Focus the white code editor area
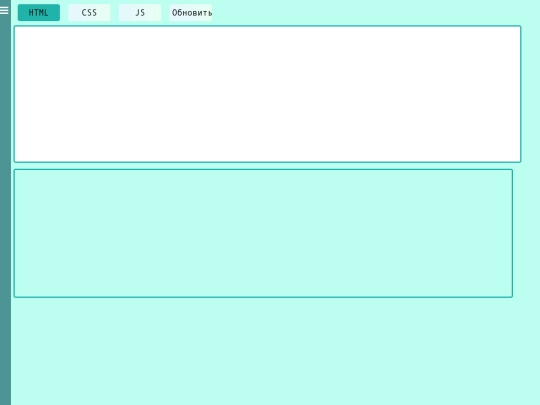Screen dimensions: 540x405 [268, 94]
